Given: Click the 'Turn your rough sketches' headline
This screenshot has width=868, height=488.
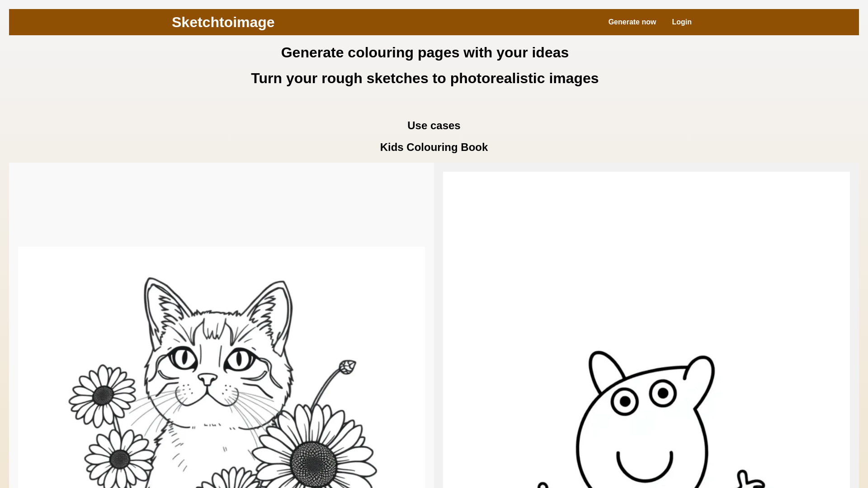Looking at the screenshot, I should (x=425, y=78).
